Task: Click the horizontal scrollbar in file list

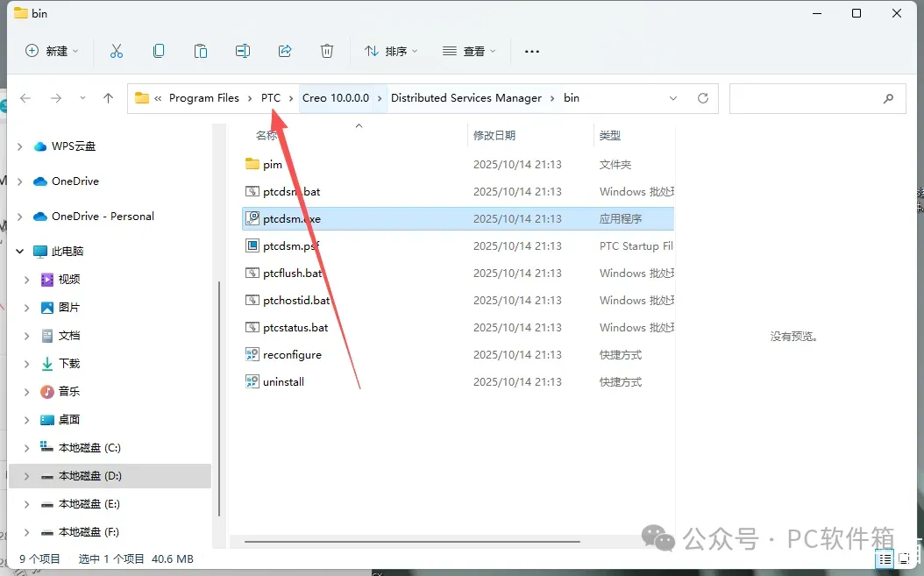Action: [x=412, y=541]
